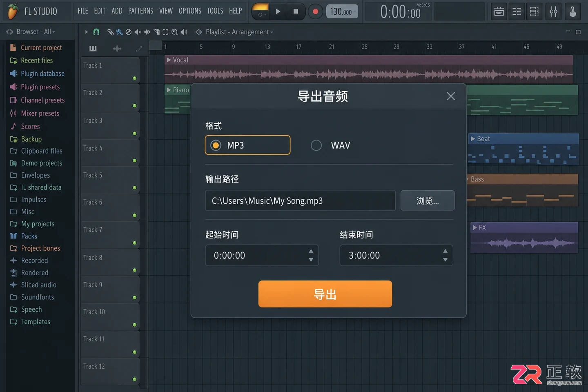Show audio waveform track mode icon
Viewport: 588px width, 392px height.
(117, 49)
